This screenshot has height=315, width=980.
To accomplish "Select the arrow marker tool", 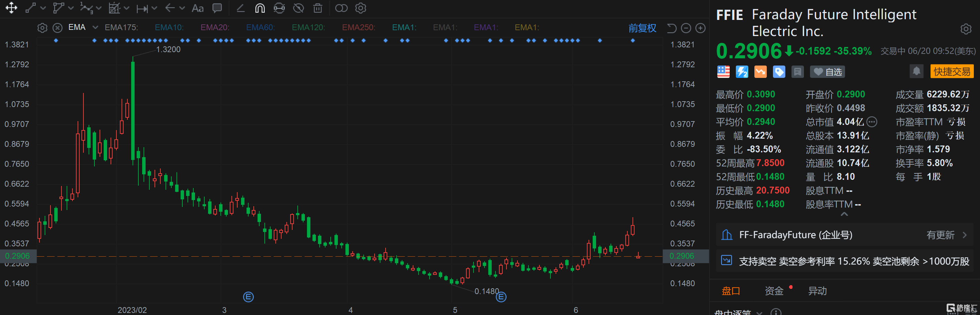I will pyautogui.click(x=170, y=8).
